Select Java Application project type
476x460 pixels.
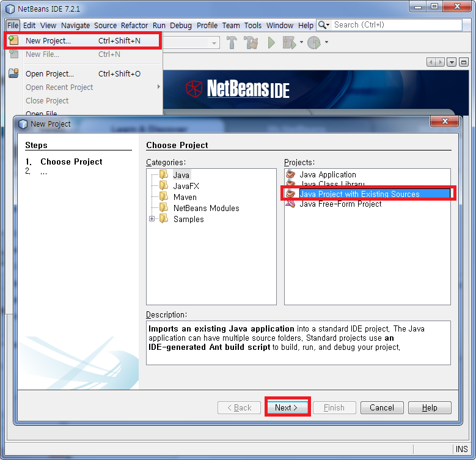point(328,175)
